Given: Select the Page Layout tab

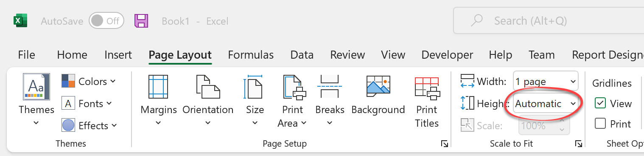Looking at the screenshot, I should click(x=180, y=55).
